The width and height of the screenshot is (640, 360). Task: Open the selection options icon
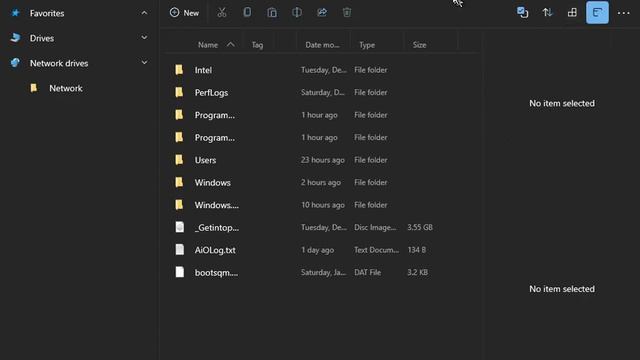(522, 13)
